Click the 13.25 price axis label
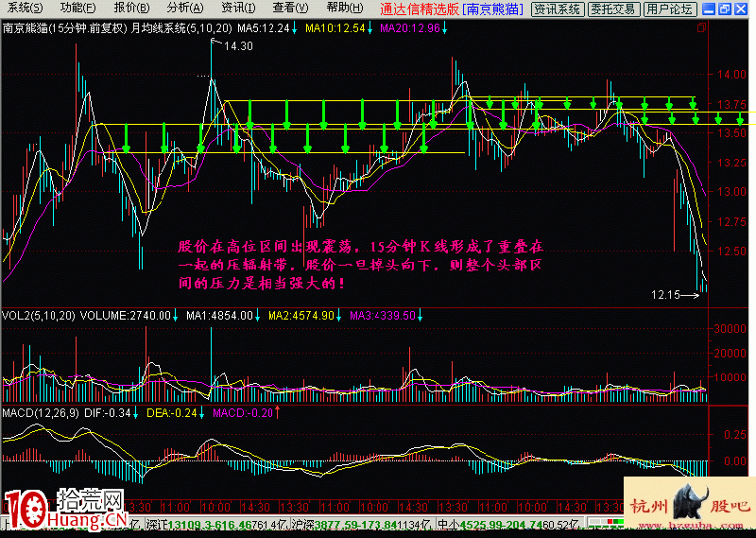 [731, 163]
